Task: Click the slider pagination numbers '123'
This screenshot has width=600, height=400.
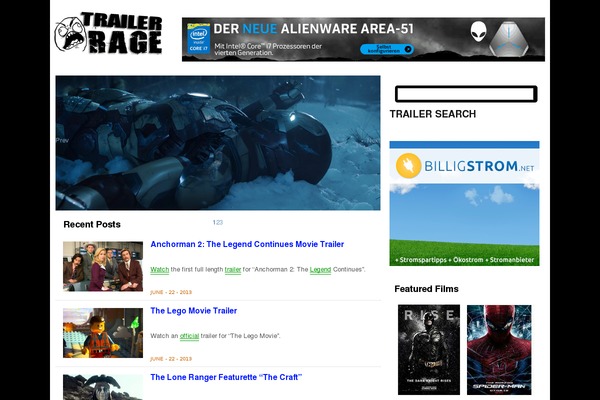Action: 218,222
